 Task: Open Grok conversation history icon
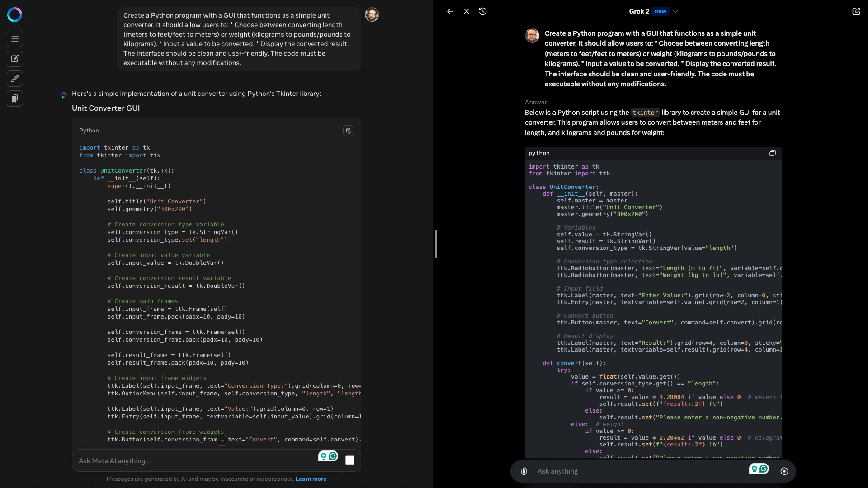pos(483,11)
